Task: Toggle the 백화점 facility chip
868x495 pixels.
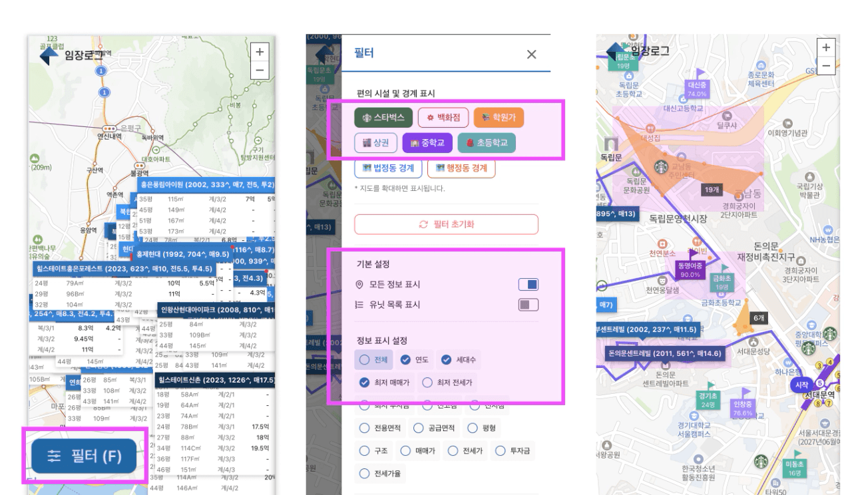Action: pyautogui.click(x=443, y=118)
